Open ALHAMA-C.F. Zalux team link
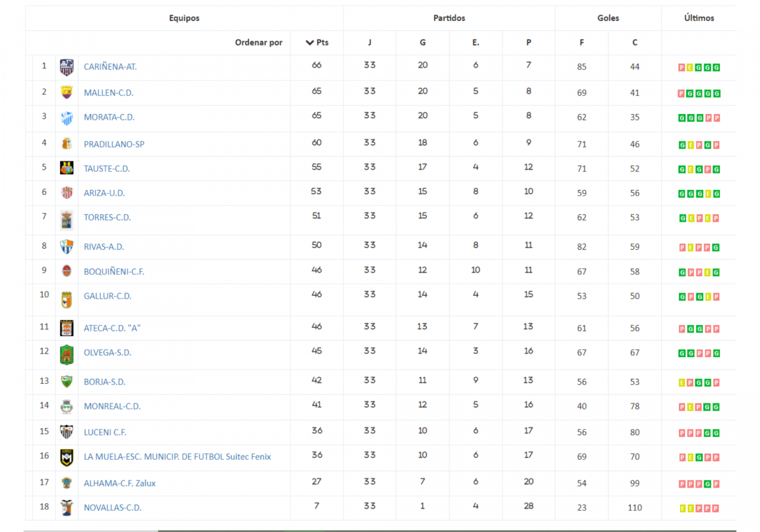760x532 pixels. pyautogui.click(x=120, y=483)
